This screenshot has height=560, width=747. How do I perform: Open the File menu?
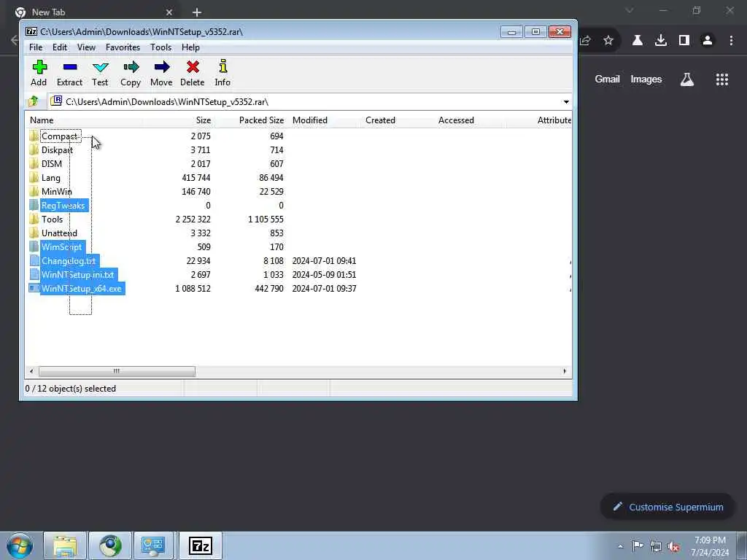click(36, 47)
